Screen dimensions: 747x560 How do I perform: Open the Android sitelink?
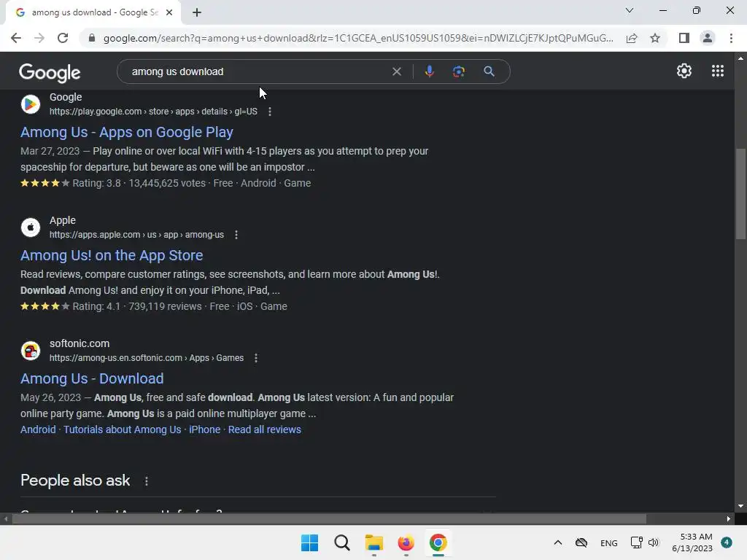[38, 429]
